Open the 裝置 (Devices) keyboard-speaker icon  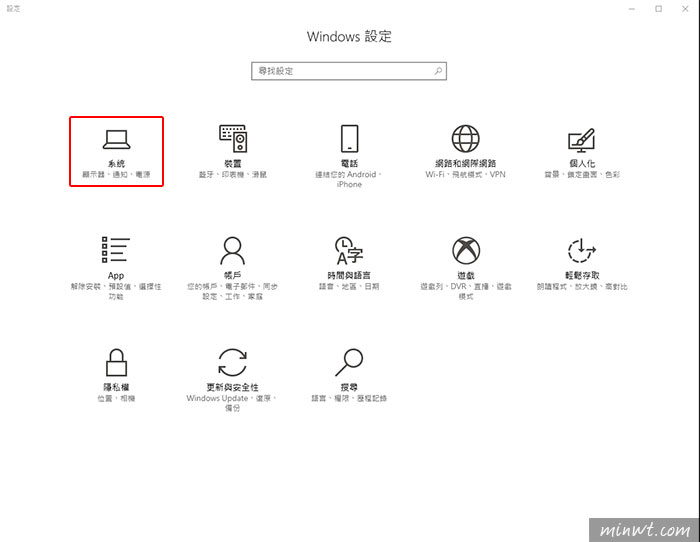pos(233,138)
